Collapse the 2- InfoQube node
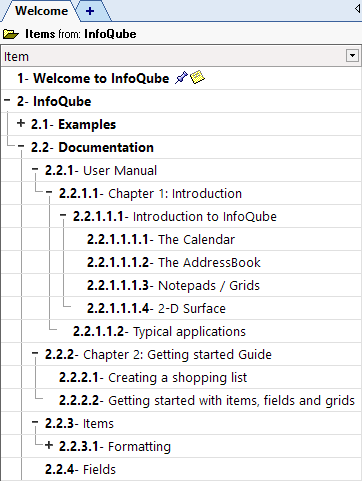Image resolution: width=362 pixels, height=481 pixels. click(x=7, y=100)
